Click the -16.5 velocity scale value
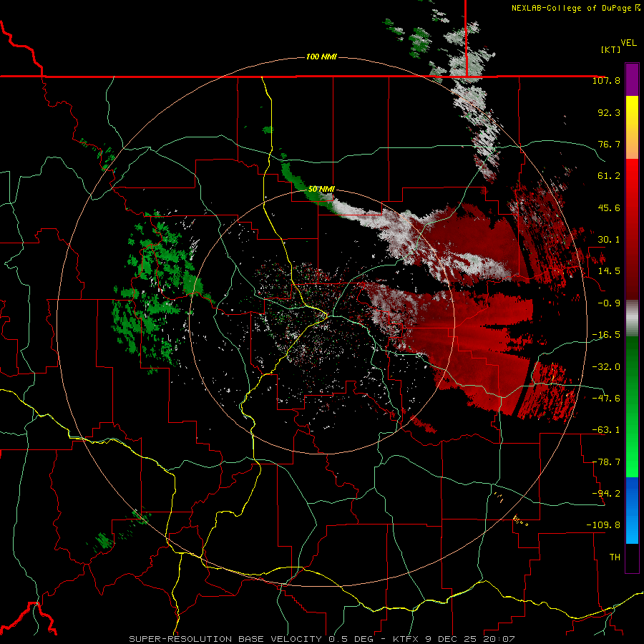 click(x=606, y=335)
